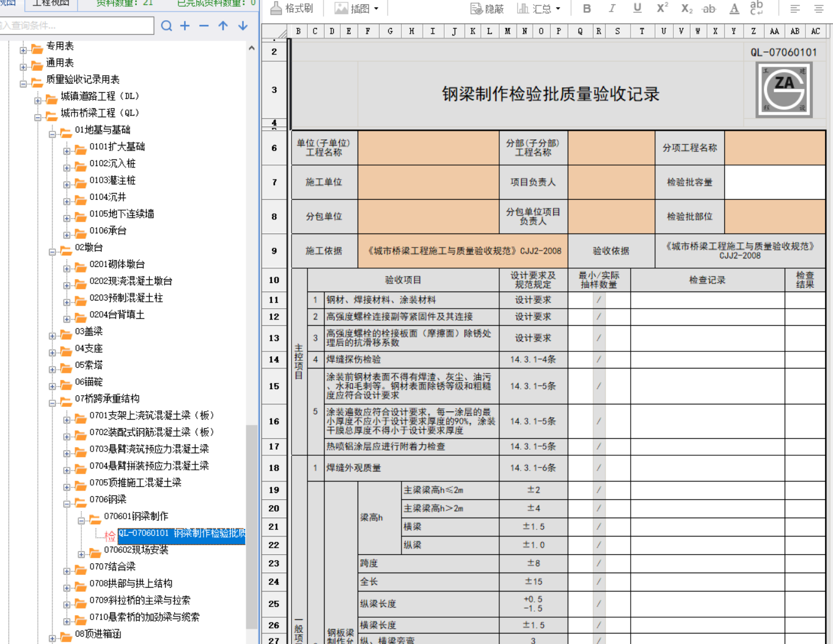Select the 0102沉入桩 tree item
The width and height of the screenshot is (833, 644).
(112, 163)
